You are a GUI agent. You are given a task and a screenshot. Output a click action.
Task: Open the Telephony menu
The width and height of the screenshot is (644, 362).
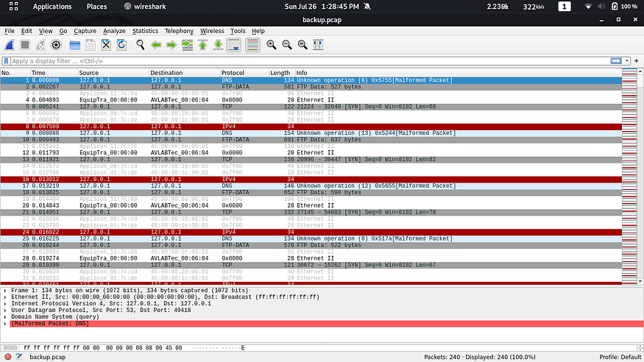pyautogui.click(x=179, y=31)
